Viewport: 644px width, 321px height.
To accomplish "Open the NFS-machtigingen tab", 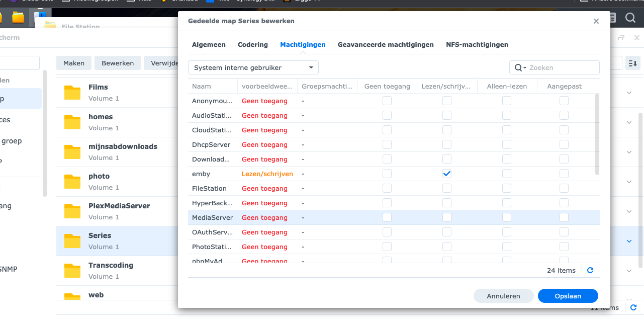I will [x=477, y=45].
